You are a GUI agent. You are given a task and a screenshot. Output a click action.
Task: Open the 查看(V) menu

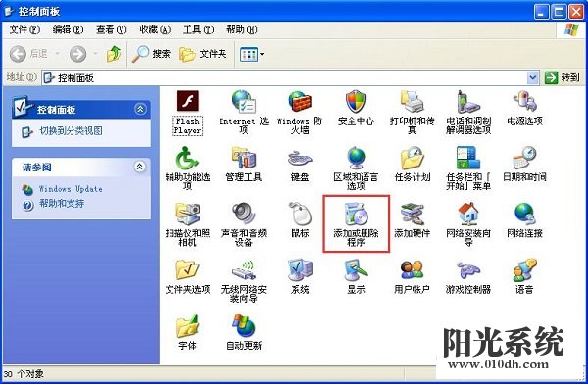click(x=112, y=29)
